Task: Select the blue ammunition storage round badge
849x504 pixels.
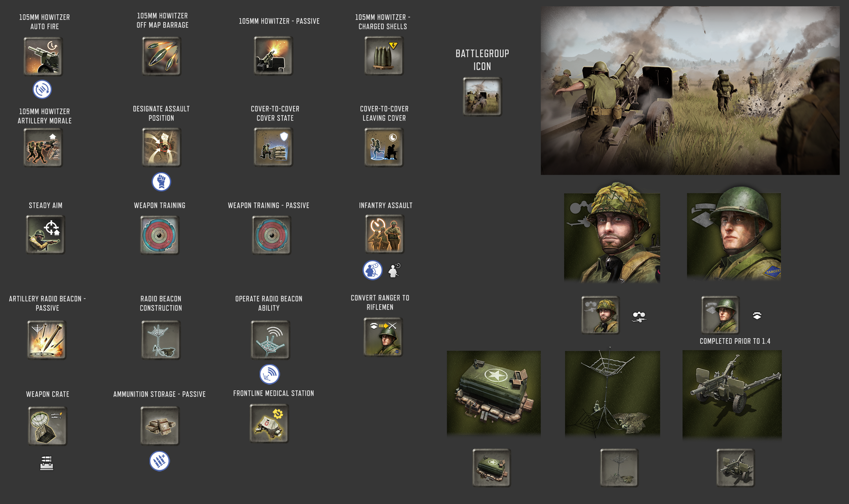Action: click(159, 461)
